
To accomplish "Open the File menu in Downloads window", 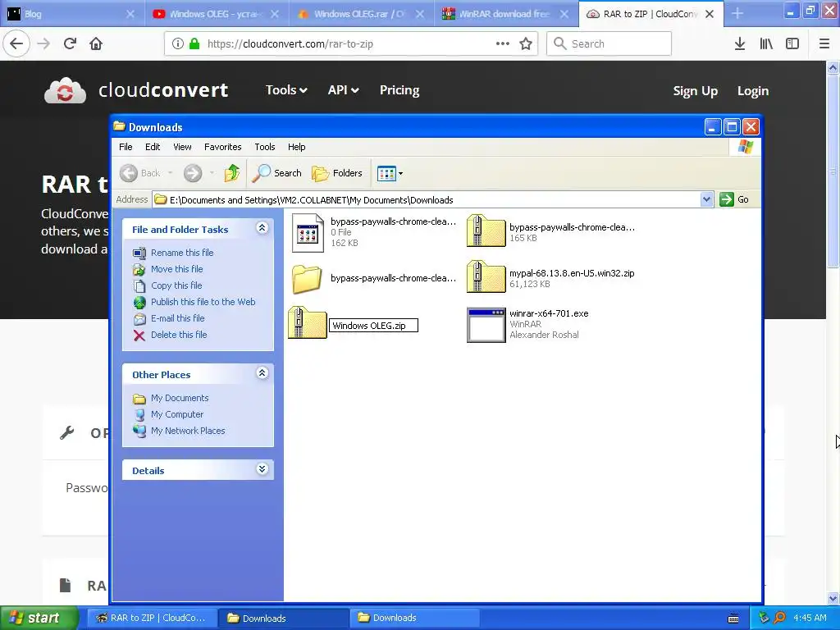I will click(x=126, y=147).
